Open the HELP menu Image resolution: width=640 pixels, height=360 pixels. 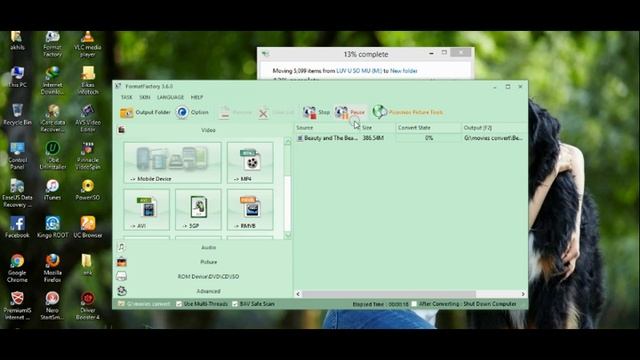coord(197,97)
